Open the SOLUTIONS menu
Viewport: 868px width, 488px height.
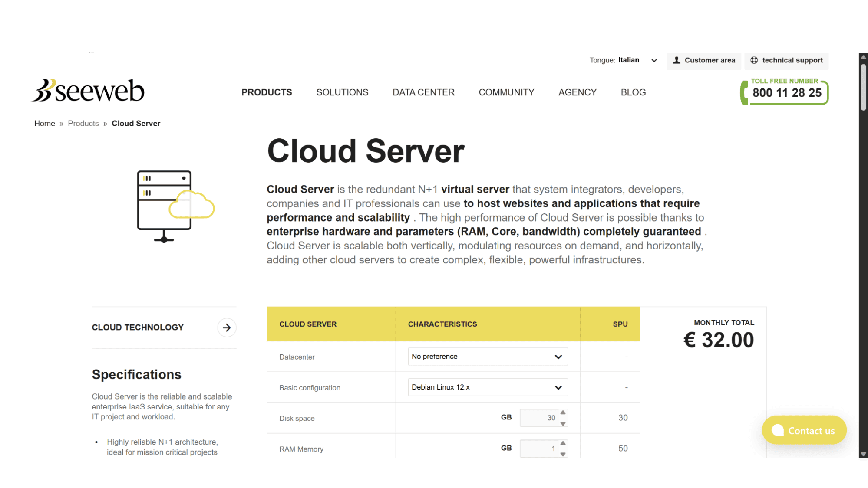[x=342, y=92]
